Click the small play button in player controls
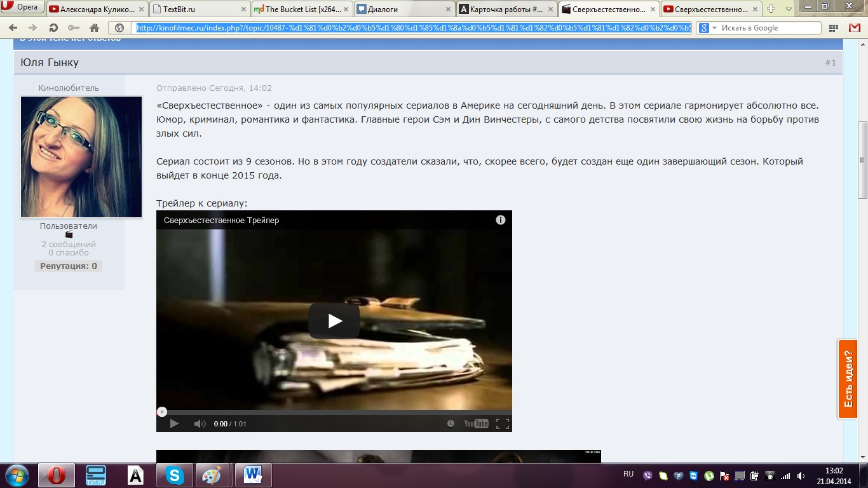868x488 pixels. pos(174,424)
